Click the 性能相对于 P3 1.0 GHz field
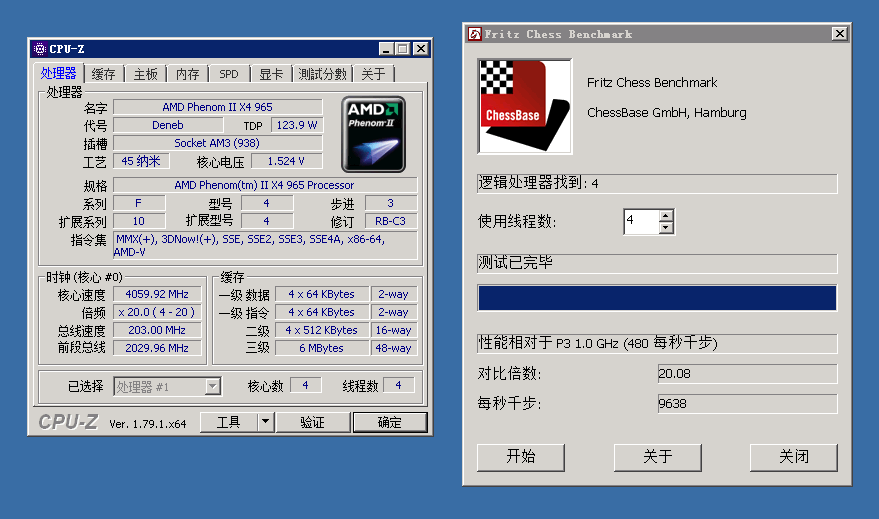879x519 pixels. pyautogui.click(x=657, y=343)
